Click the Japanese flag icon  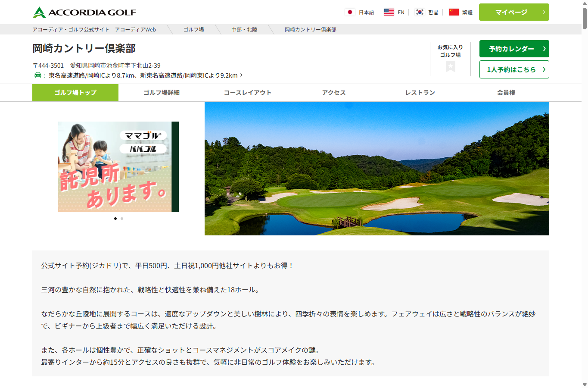[x=350, y=12]
